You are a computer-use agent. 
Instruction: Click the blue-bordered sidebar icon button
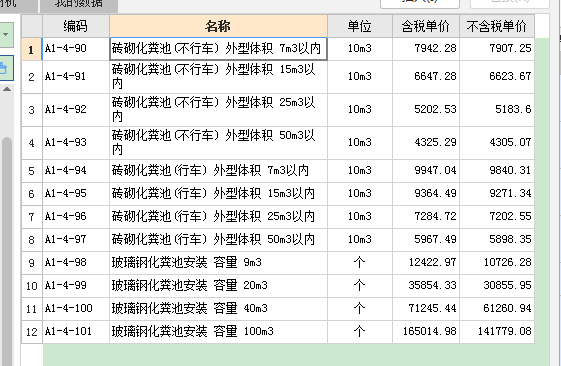[x=6, y=68]
